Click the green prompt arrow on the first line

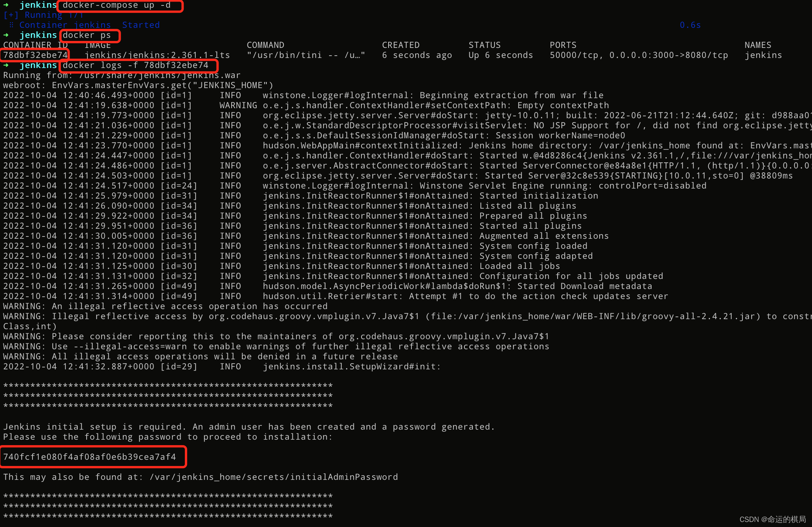tap(6, 5)
